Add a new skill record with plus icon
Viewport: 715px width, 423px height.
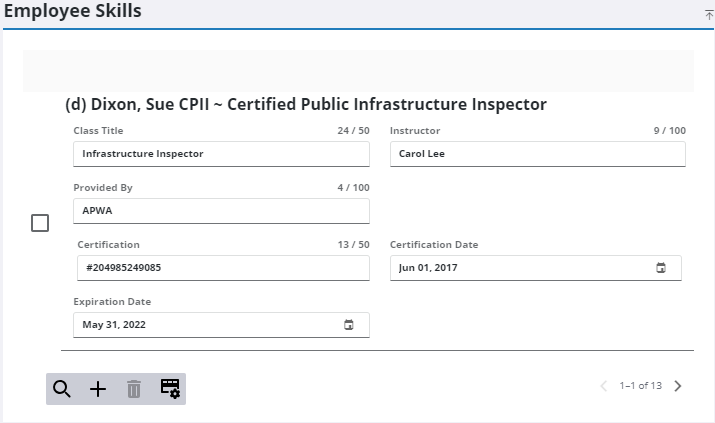[x=98, y=389]
